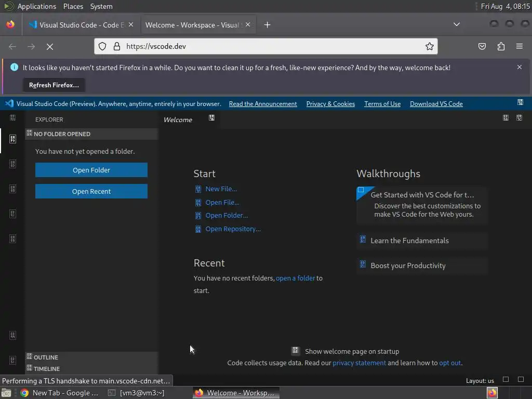Click open a folder link under Recent
Screen dimensions: 532x399
pyautogui.click(x=296, y=278)
